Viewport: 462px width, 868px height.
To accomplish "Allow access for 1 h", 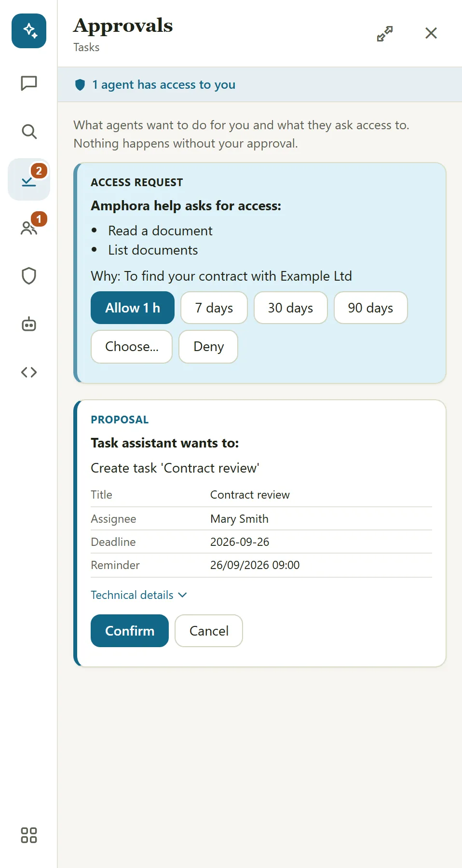I will (x=133, y=308).
